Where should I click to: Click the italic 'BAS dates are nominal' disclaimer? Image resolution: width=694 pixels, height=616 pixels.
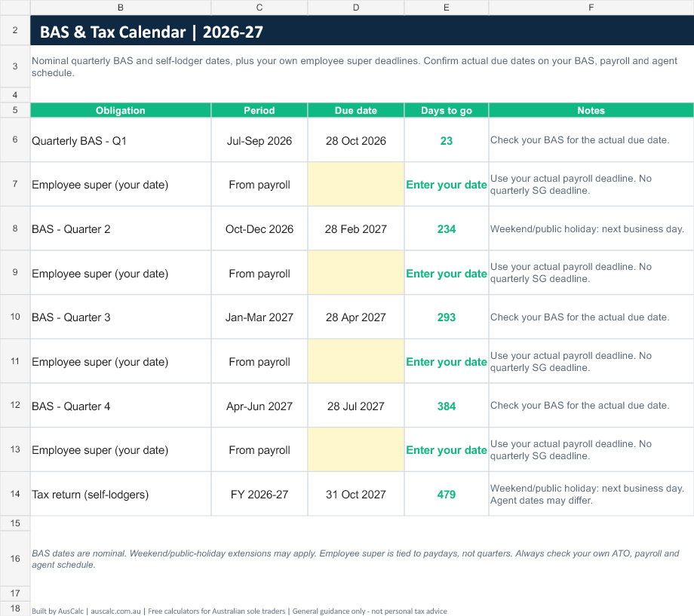362,559
